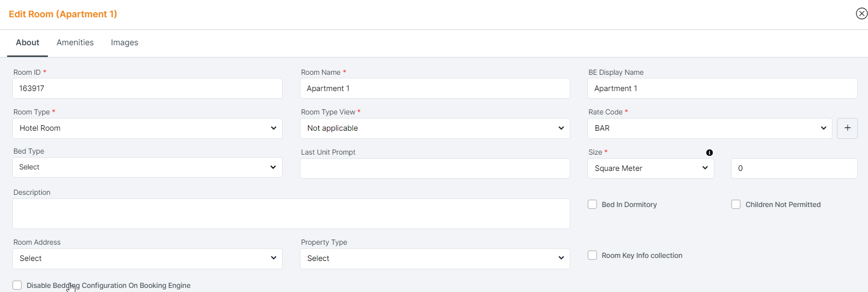868x292 pixels.
Task: Click the Last Unit Prompt field
Action: click(x=435, y=168)
